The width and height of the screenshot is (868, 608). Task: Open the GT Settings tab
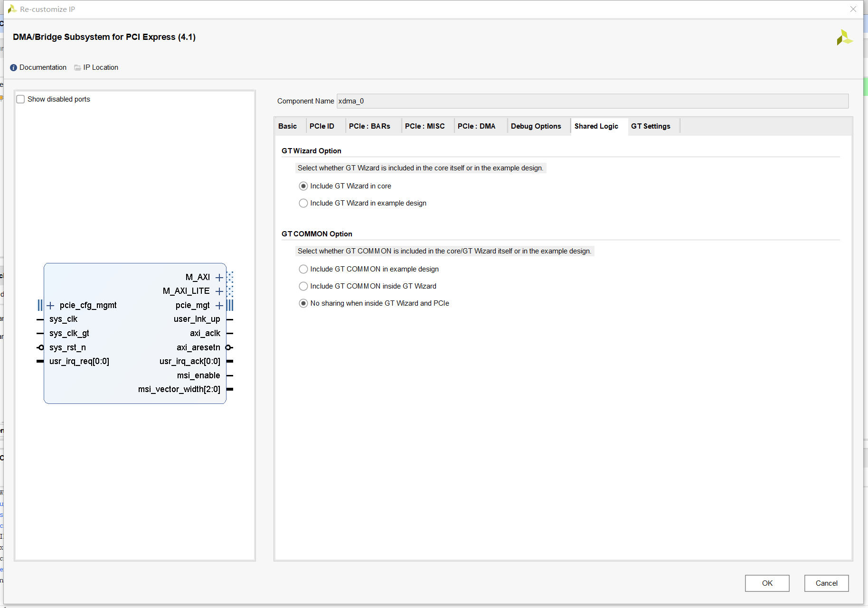[650, 126]
